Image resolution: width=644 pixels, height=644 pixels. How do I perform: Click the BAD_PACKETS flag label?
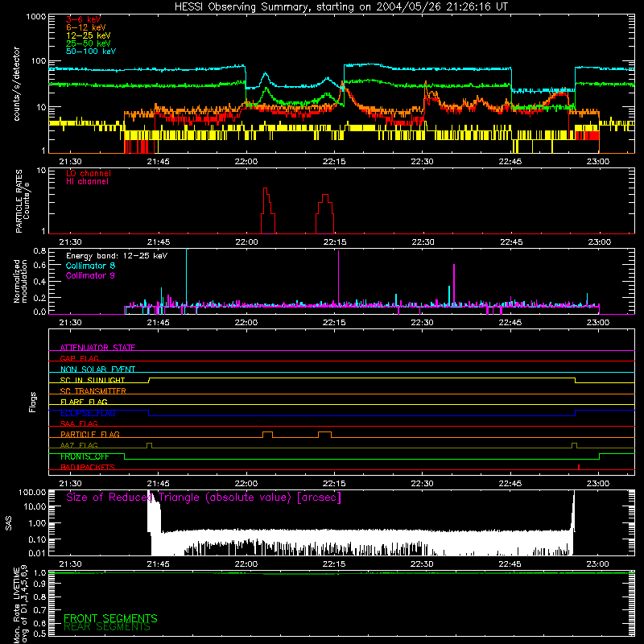88,467
